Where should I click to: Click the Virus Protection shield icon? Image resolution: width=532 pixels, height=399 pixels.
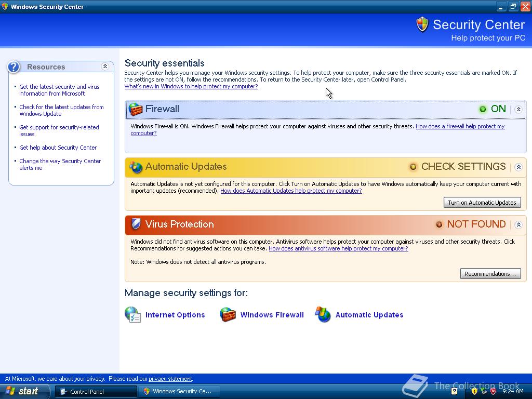point(136,224)
